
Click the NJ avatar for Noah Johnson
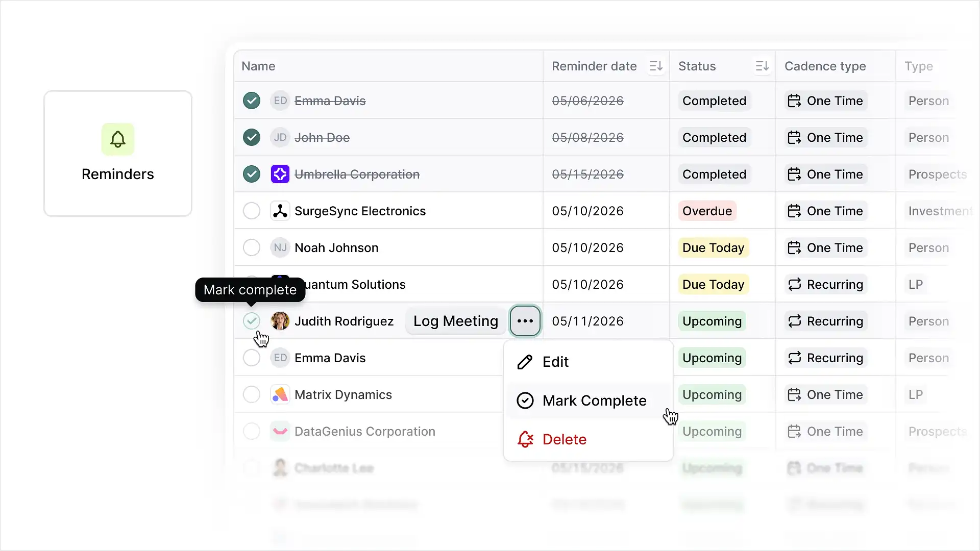click(x=280, y=247)
